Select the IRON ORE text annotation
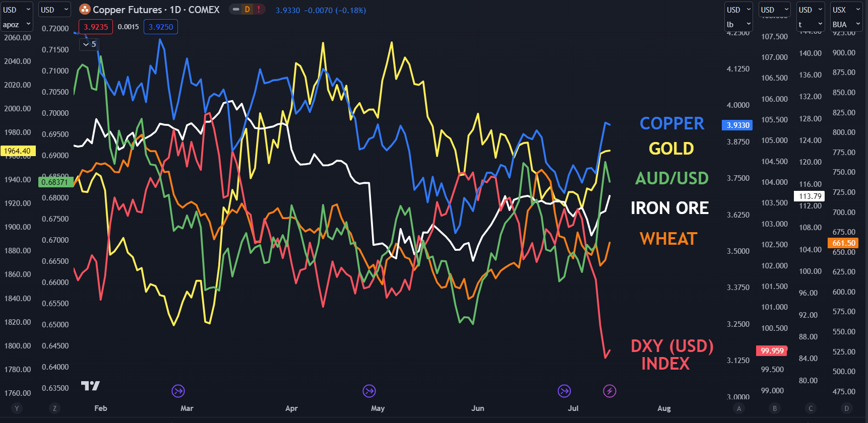 (x=669, y=208)
